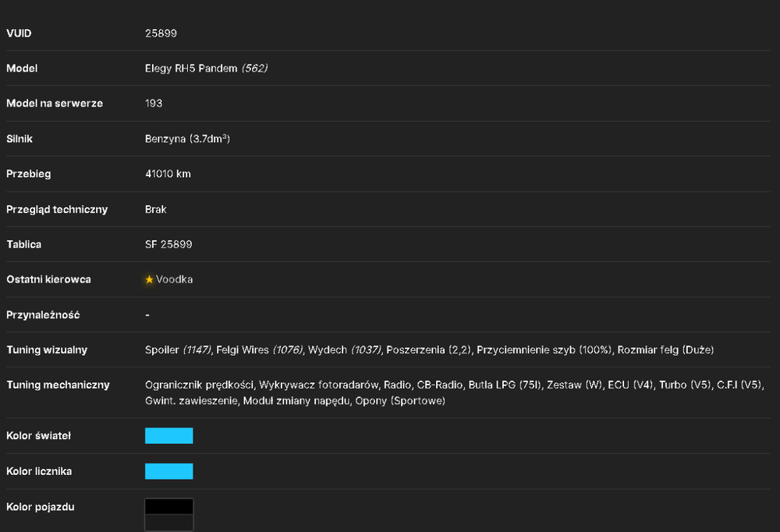Click the VUID value 25899

click(x=161, y=34)
